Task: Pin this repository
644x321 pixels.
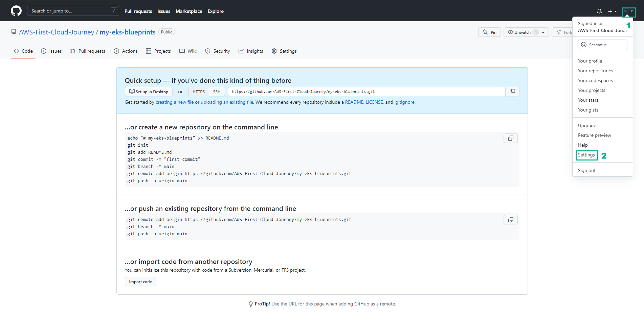Action: tap(489, 32)
